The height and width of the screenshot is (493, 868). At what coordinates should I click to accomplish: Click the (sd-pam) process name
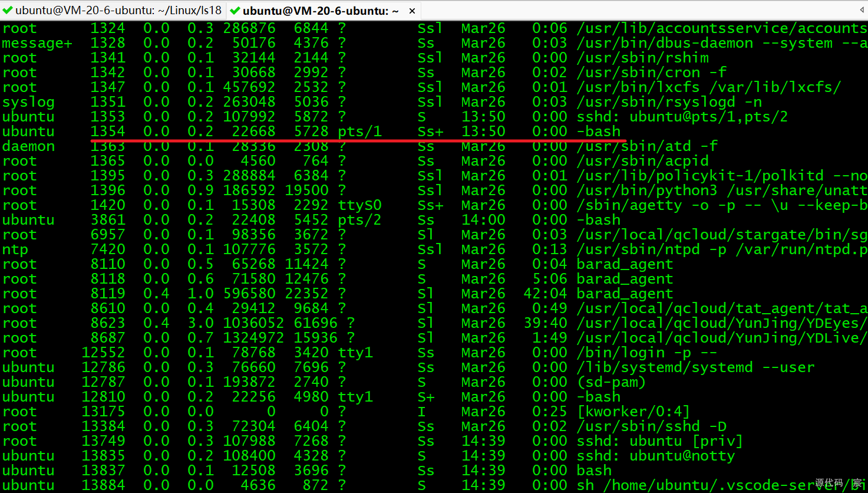612,382
